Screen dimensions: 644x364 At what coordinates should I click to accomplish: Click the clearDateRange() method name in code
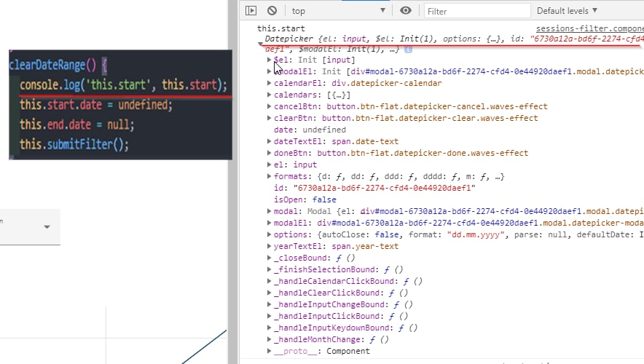52,65
